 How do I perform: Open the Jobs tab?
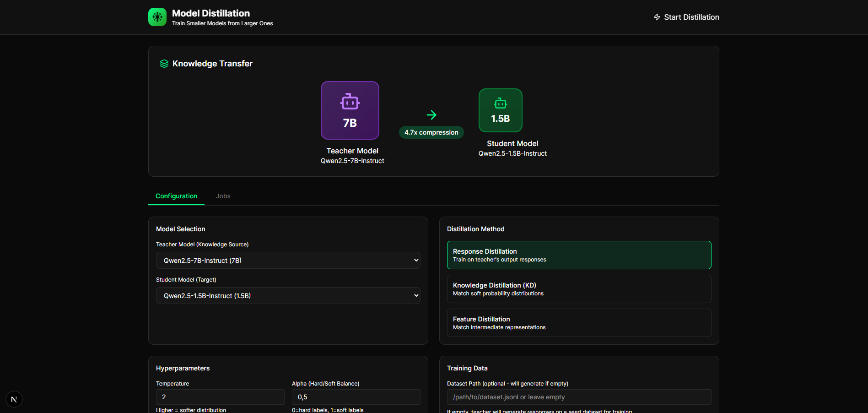pos(223,196)
